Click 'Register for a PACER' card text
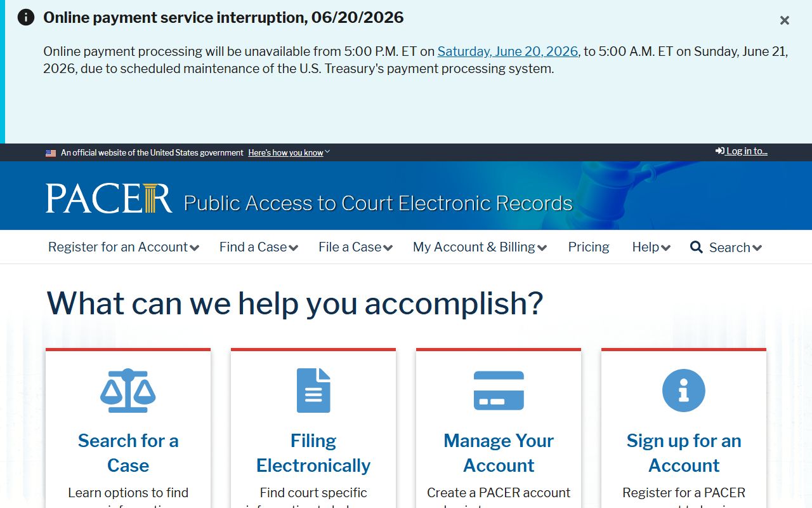This screenshot has width=812, height=508. tap(684, 493)
